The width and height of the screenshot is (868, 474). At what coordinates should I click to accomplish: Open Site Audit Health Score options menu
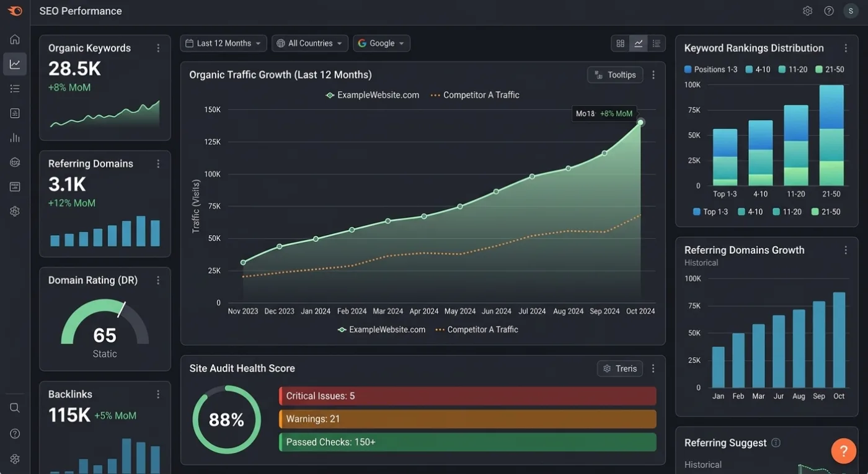coord(653,369)
